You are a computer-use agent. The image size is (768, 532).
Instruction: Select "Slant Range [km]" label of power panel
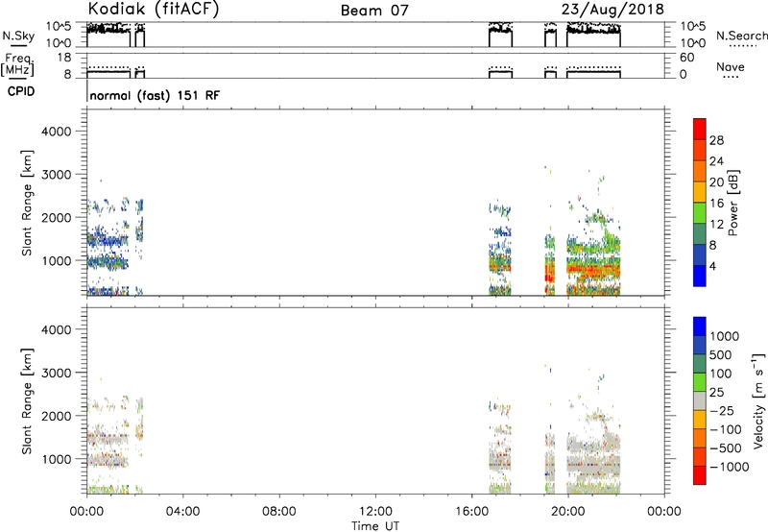click(x=27, y=203)
